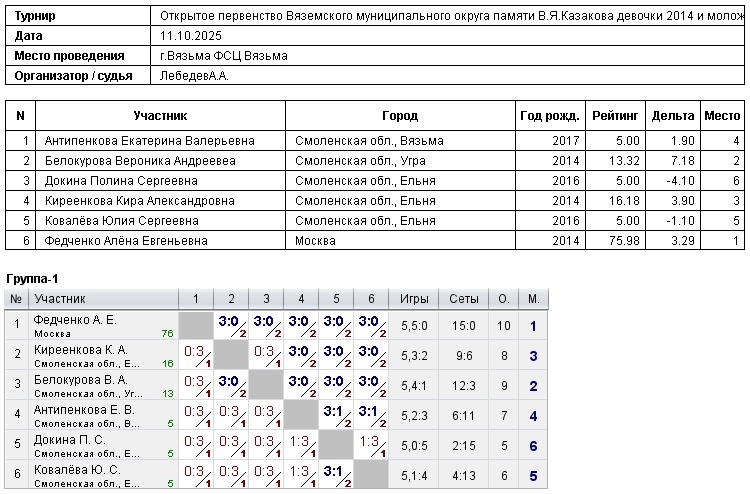The height and width of the screenshot is (494, 750).
Task: Select the Сеты column header in Группа-1
Action: (x=464, y=299)
